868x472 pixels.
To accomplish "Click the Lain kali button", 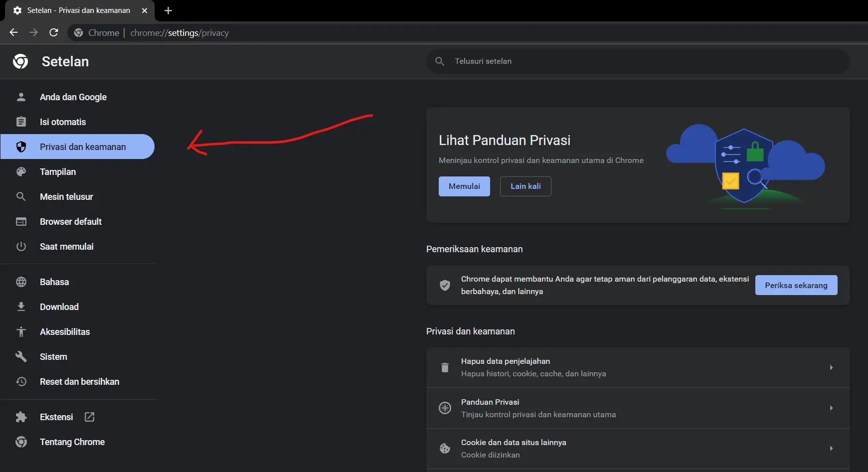I will pyautogui.click(x=525, y=186).
